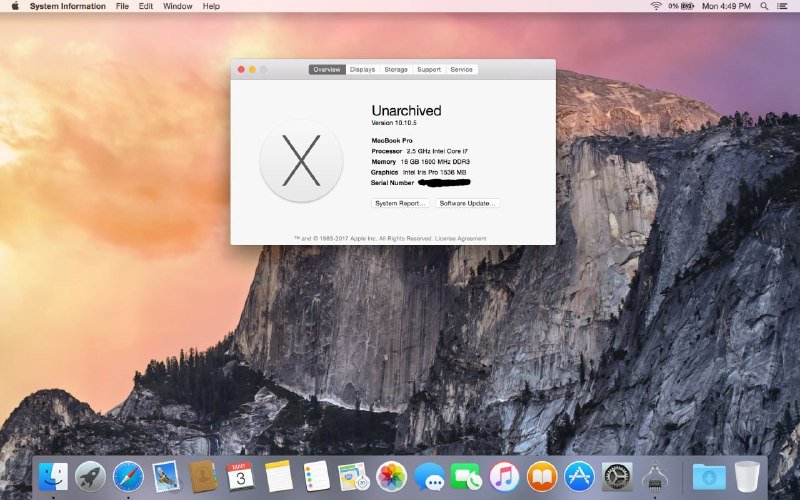Open Spotlight search magnifier
800x500 pixels.
coord(764,6)
